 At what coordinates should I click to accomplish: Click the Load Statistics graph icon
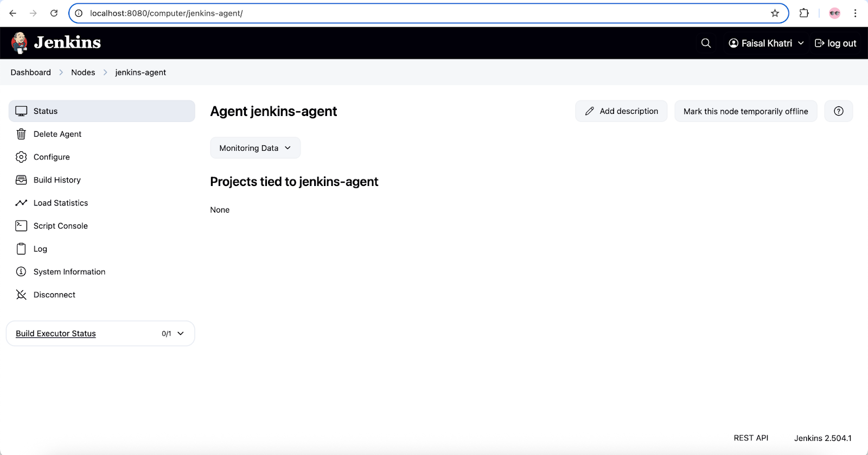pos(21,203)
